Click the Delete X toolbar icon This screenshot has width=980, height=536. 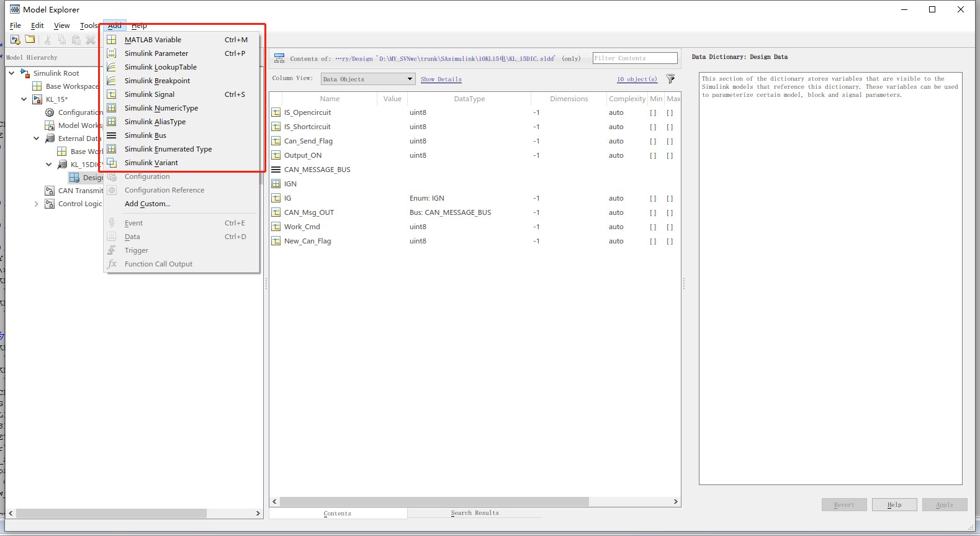[91, 40]
